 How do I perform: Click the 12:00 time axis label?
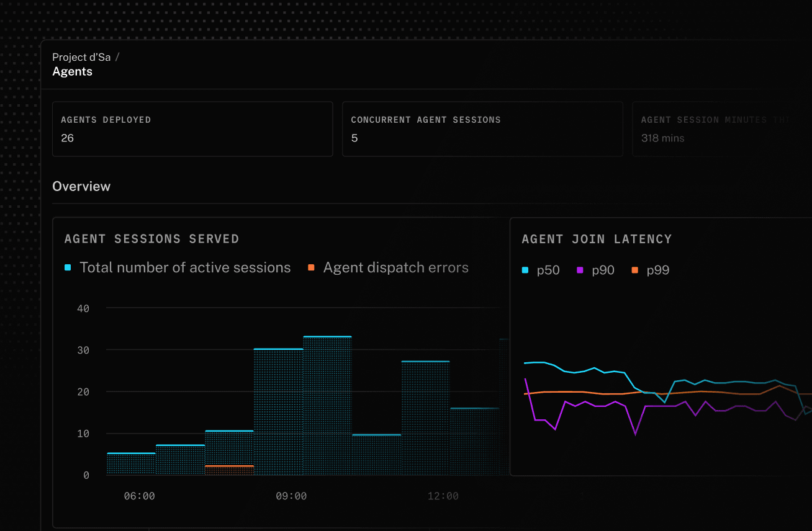coord(443,496)
